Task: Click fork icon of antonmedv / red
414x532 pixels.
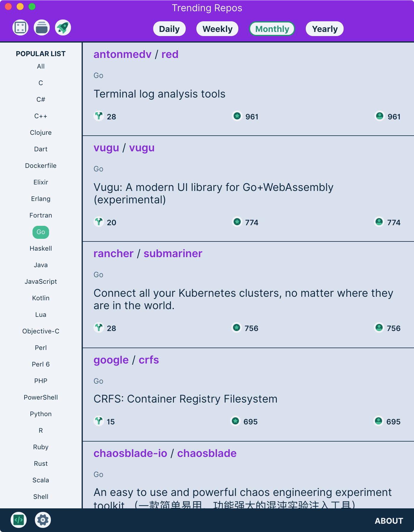Action: click(x=99, y=116)
